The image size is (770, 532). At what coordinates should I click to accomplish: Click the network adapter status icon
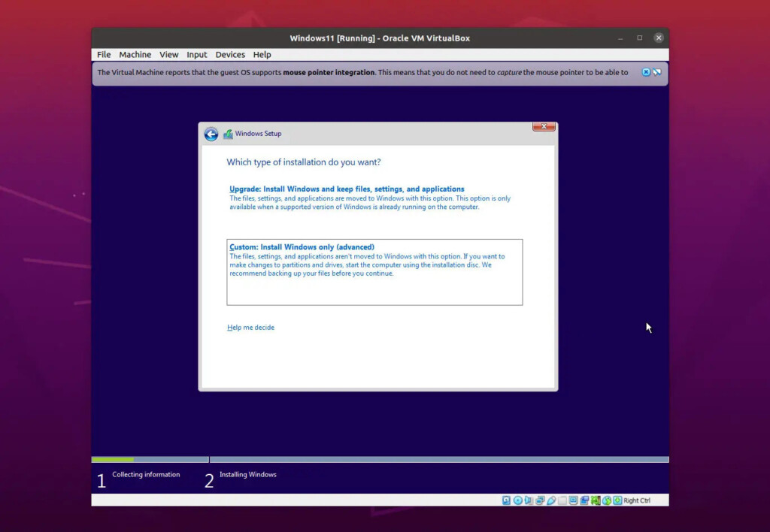click(x=541, y=500)
